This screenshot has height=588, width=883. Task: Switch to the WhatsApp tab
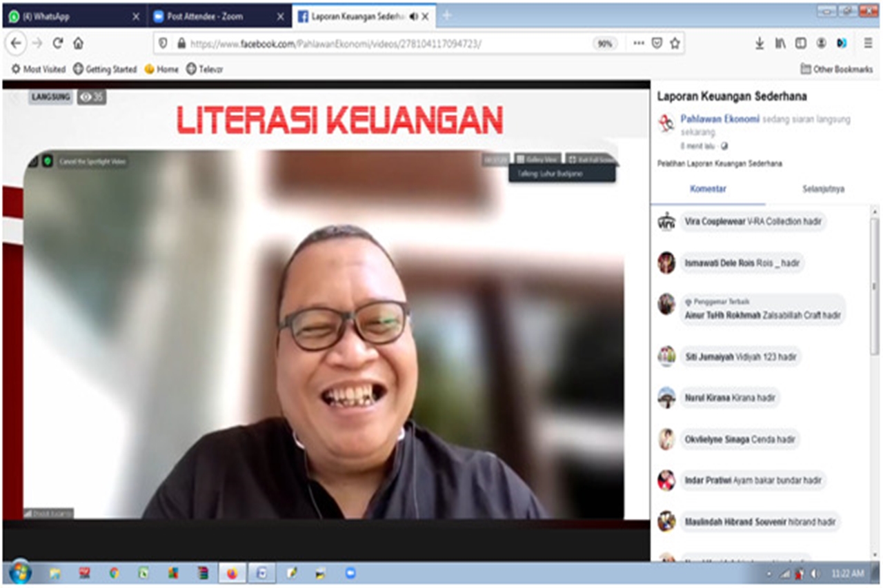[x=73, y=16]
